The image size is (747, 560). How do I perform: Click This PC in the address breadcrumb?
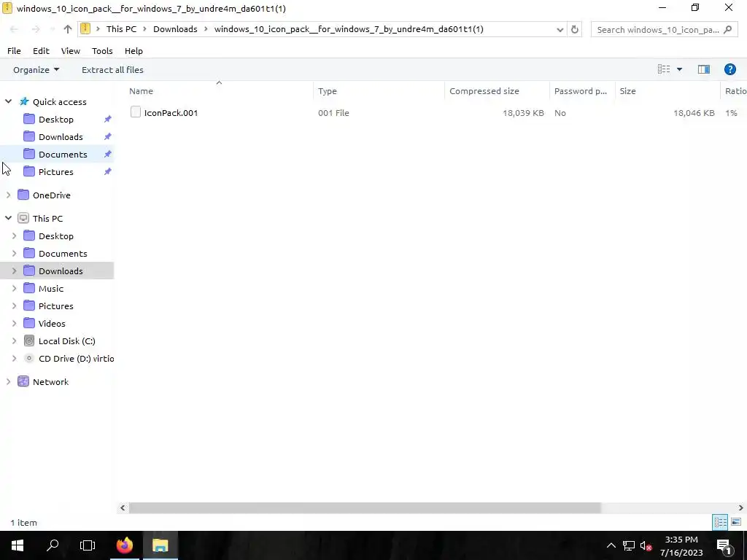click(121, 29)
